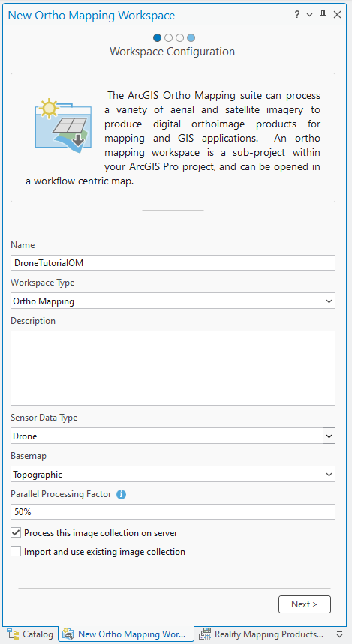
Task: Expand the Basemap dropdown
Action: [173, 475]
